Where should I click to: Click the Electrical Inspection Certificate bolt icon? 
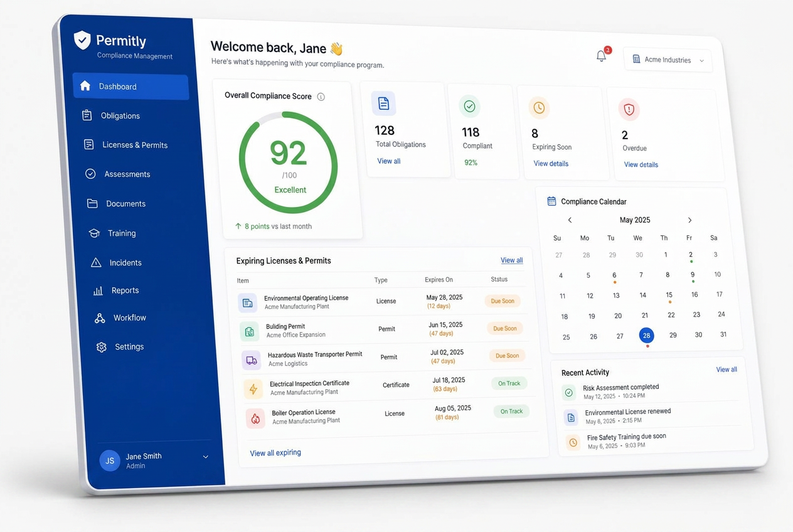253,389
